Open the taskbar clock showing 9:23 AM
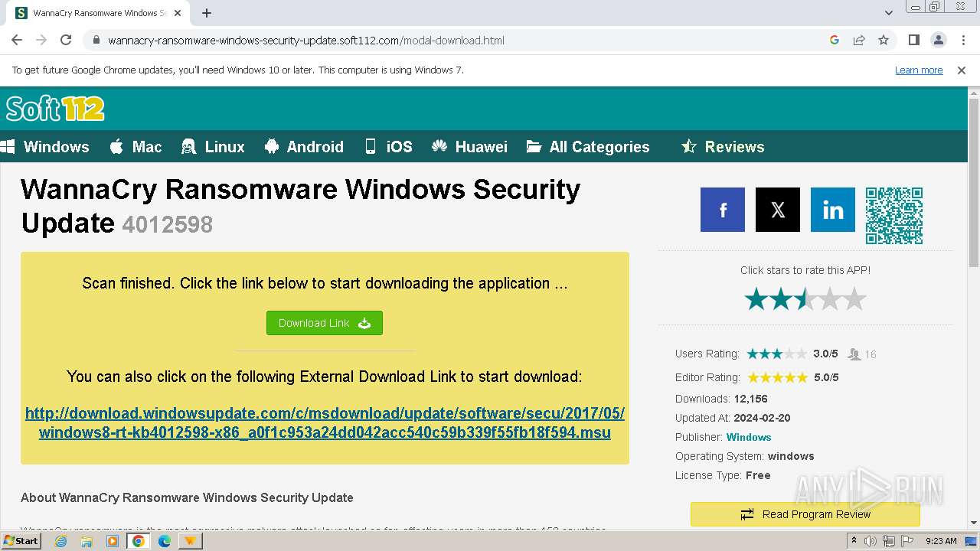Viewport: 980px width, 551px height. pyautogui.click(x=941, y=541)
